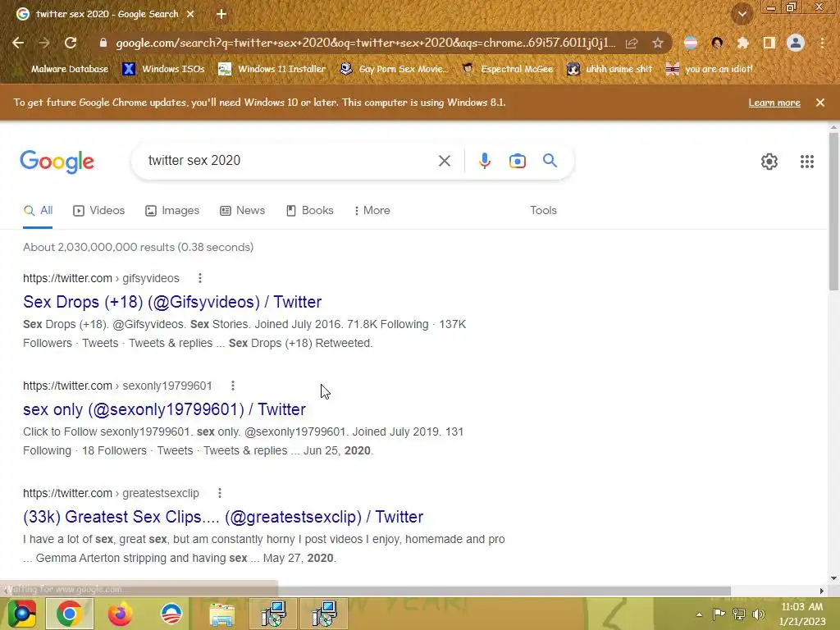Clear the search box with the X
The height and width of the screenshot is (630, 840).
point(444,161)
